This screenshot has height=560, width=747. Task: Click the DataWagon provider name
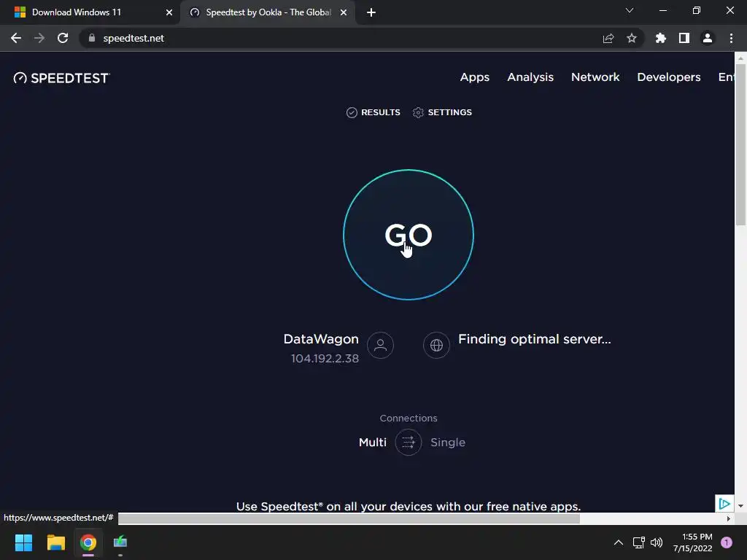tap(321, 339)
